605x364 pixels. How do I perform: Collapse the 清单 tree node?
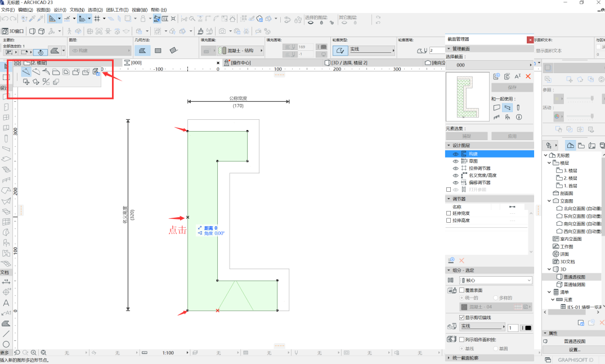click(549, 292)
